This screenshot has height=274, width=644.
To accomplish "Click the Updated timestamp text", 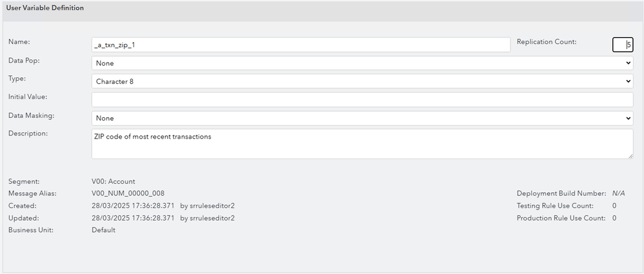I will [x=133, y=218].
